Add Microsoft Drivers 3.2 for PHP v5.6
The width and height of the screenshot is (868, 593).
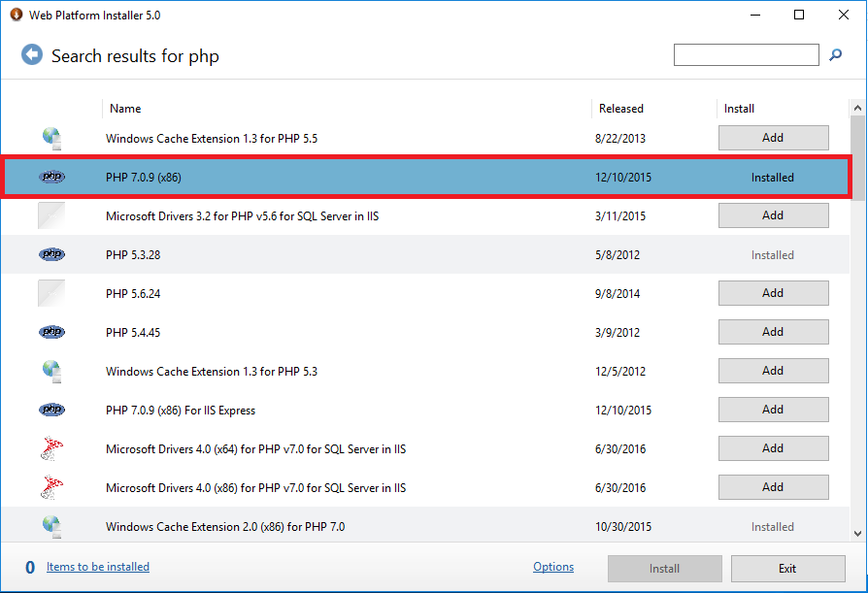coord(773,215)
